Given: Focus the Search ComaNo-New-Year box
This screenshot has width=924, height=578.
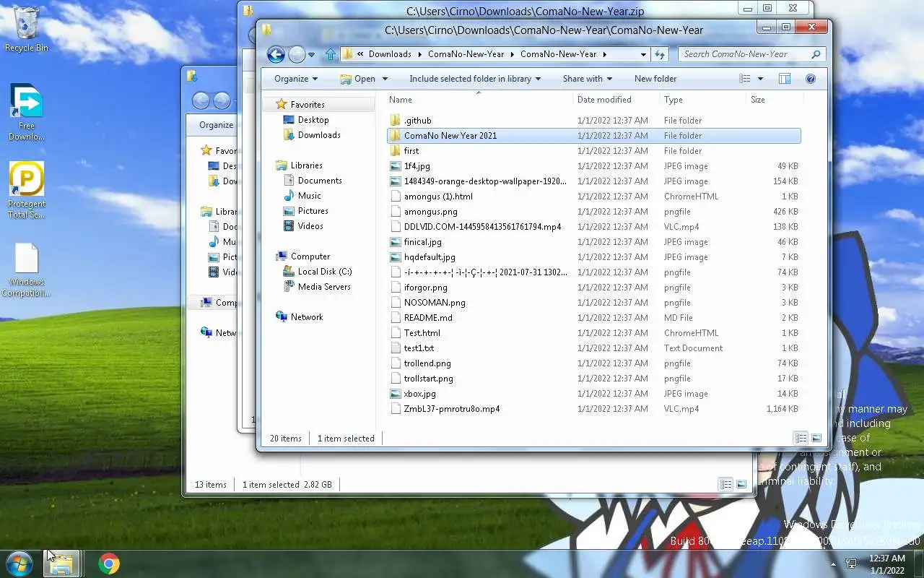Looking at the screenshot, I should 751,54.
